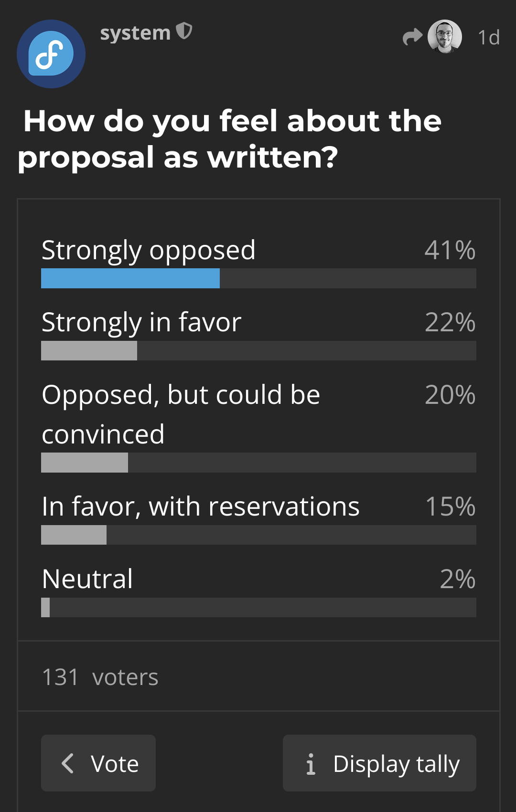Click the reply arrow icon
516x812 pixels.
point(412,37)
